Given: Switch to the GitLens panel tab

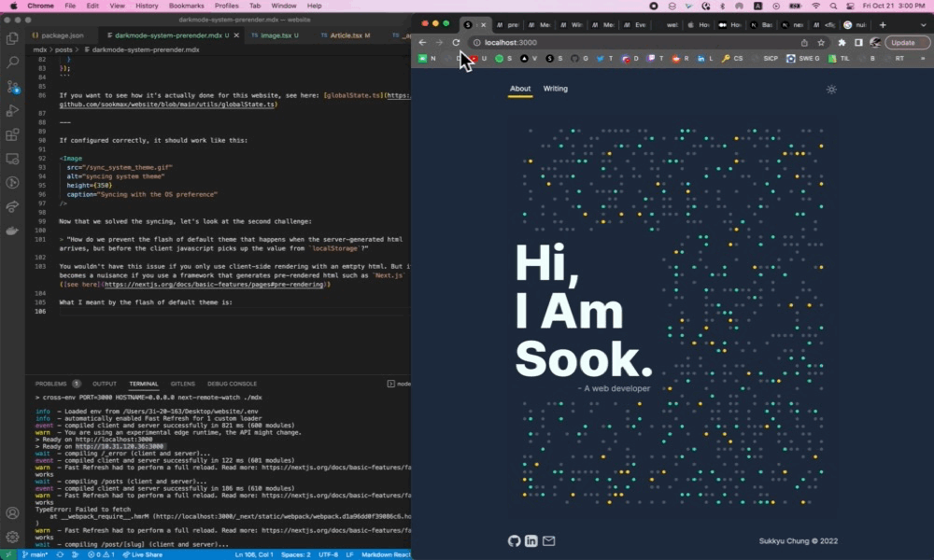Looking at the screenshot, I should tap(182, 384).
